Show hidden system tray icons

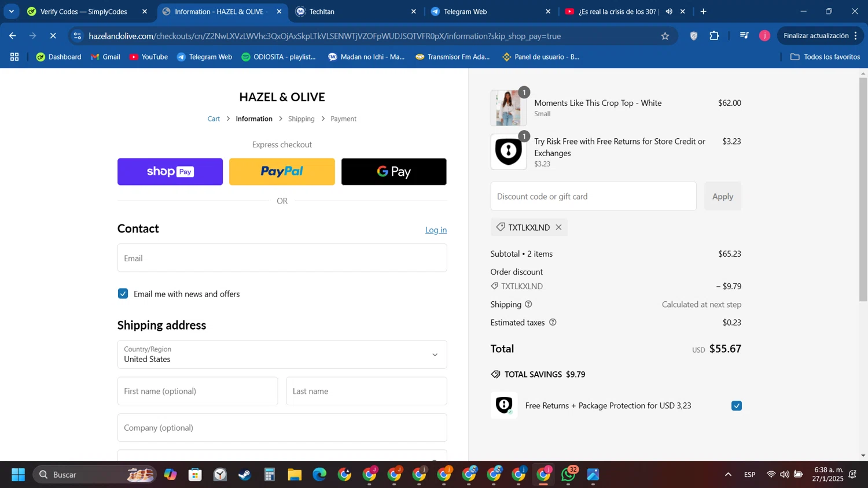coord(728,475)
